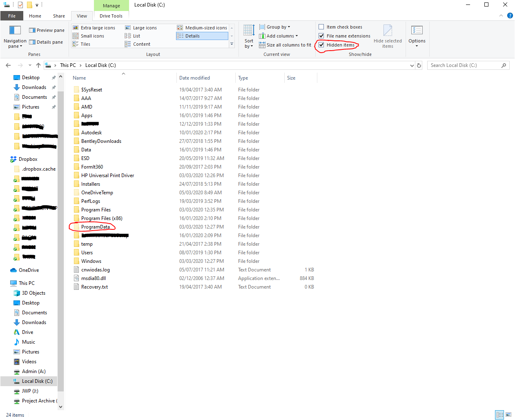515x420 pixels.
Task: Open Drive in navigation pane
Action: pos(27,332)
